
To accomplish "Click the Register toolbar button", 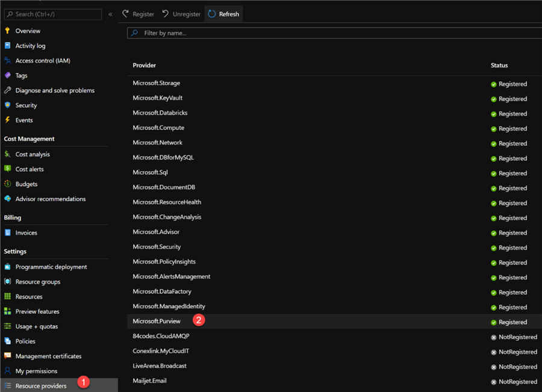I will [x=137, y=14].
